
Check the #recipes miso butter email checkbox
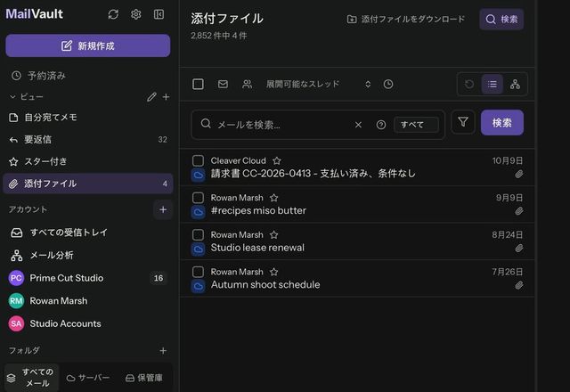tap(198, 198)
